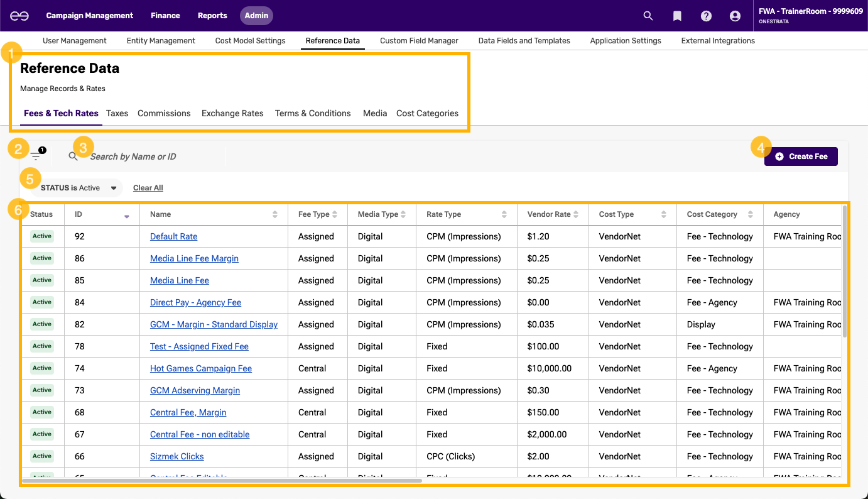Expand the STATUS is Active filter dropdown
The width and height of the screenshot is (868, 499).
114,188
